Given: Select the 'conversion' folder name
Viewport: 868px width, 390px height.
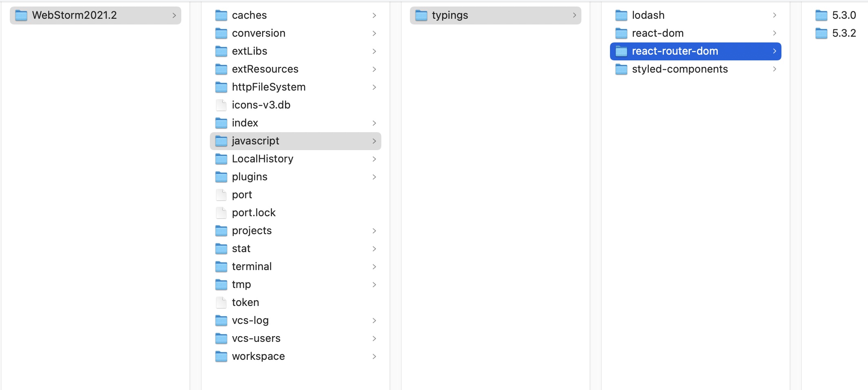Looking at the screenshot, I should pos(258,33).
